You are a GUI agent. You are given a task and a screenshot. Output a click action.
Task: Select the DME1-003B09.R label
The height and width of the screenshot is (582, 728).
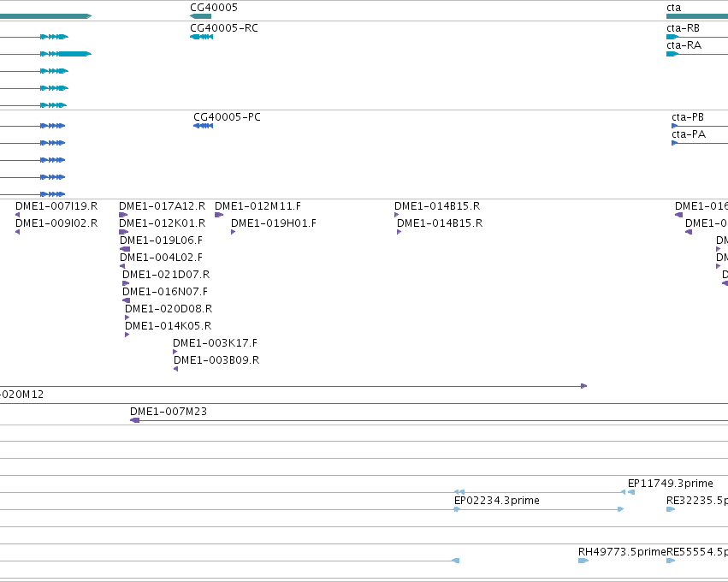[x=216, y=360]
